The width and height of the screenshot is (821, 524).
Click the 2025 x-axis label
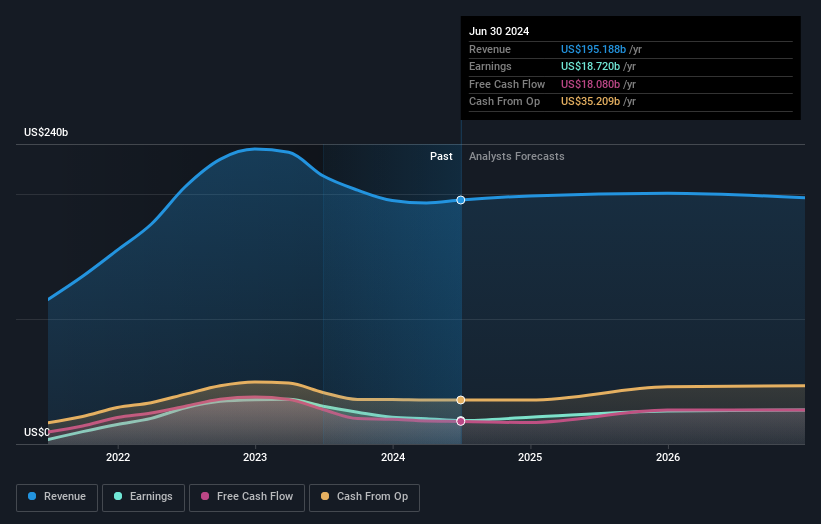click(x=530, y=457)
